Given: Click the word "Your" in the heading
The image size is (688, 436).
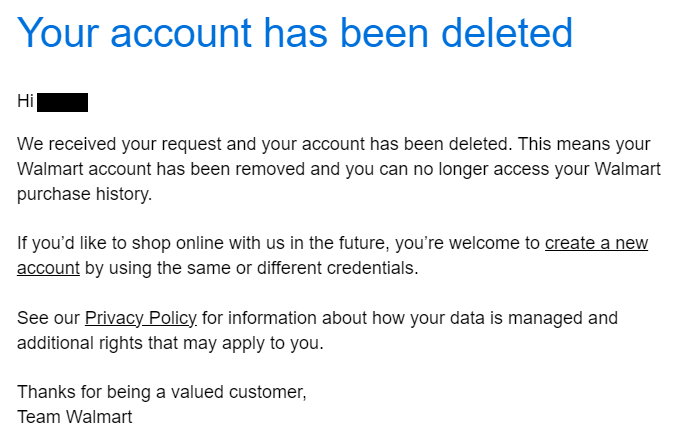Looking at the screenshot, I should pos(60,34).
